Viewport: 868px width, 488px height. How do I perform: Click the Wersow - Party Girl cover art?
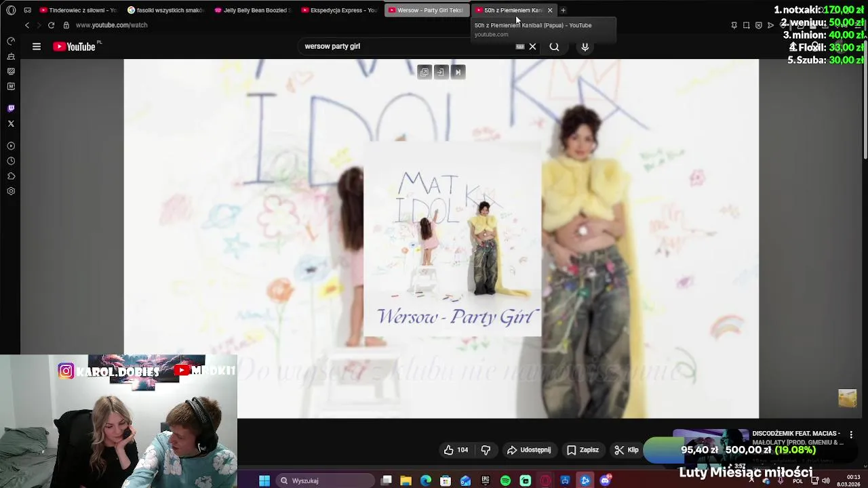452,240
